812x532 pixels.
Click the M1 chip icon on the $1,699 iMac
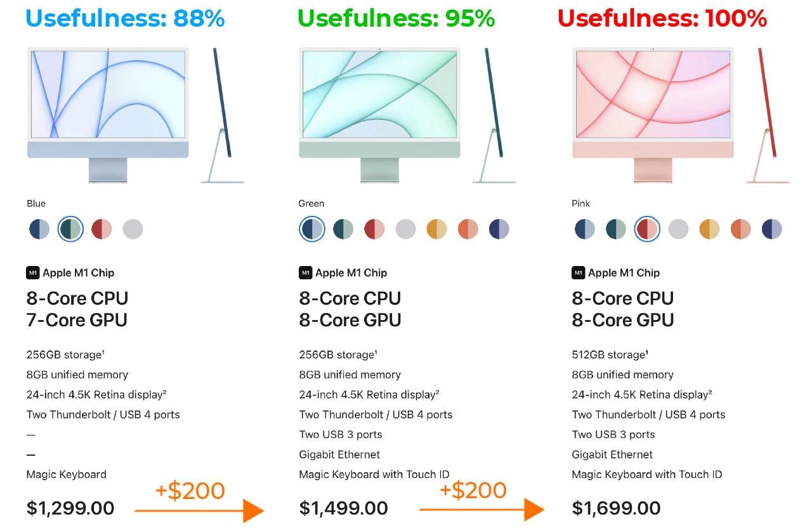(579, 273)
